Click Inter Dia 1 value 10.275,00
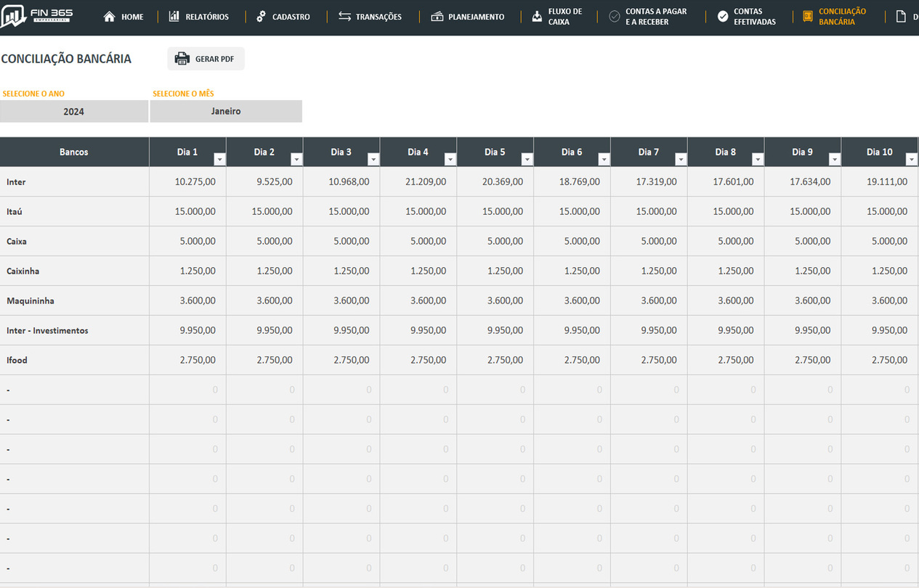This screenshot has height=588, width=919. click(x=195, y=182)
